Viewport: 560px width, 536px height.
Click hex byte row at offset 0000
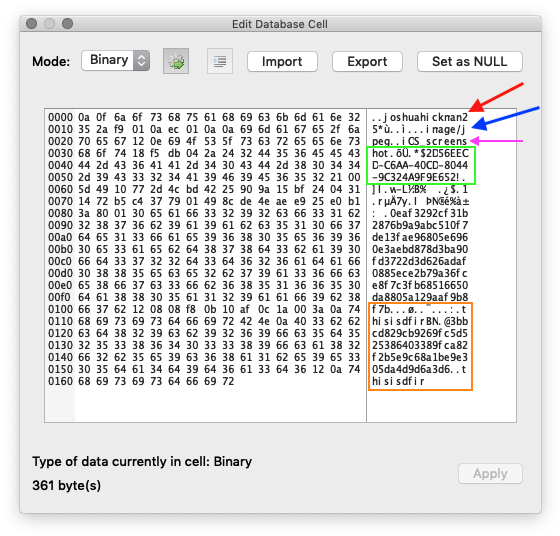[x=204, y=117]
